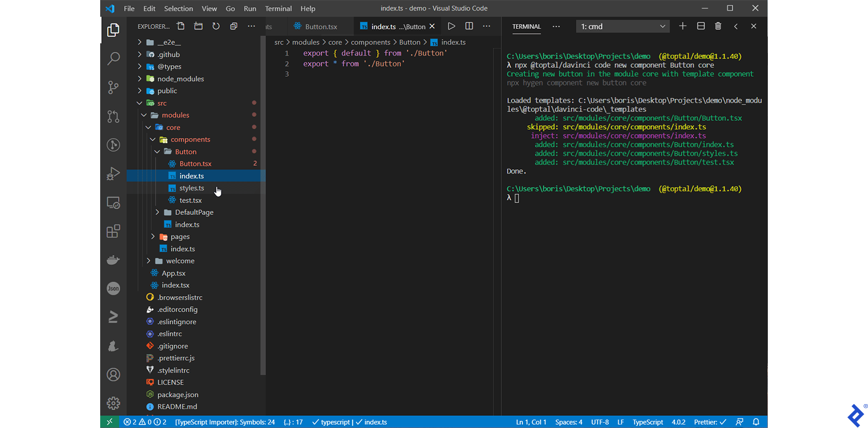
Task: Open the Docker view in activity bar
Action: [114, 260]
